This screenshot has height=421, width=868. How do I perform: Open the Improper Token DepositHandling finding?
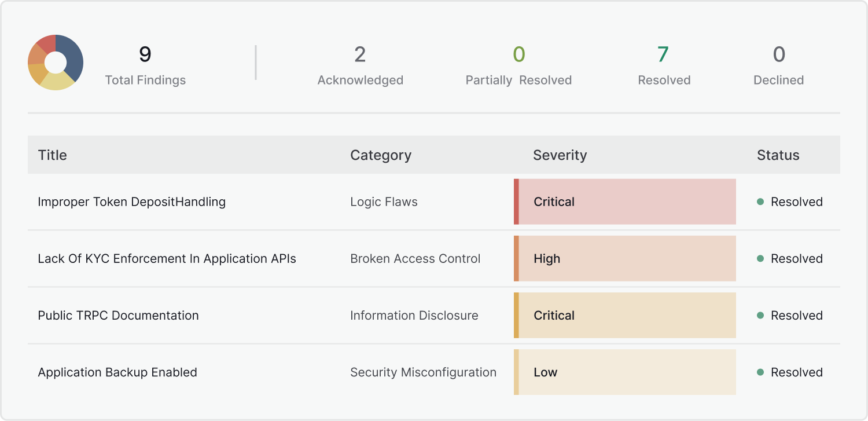132,202
